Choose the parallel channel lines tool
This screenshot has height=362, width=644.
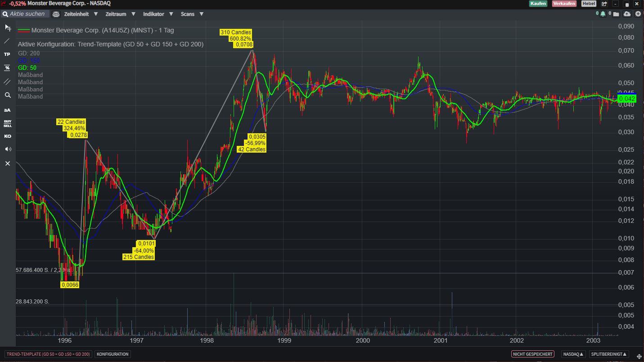(7, 81)
